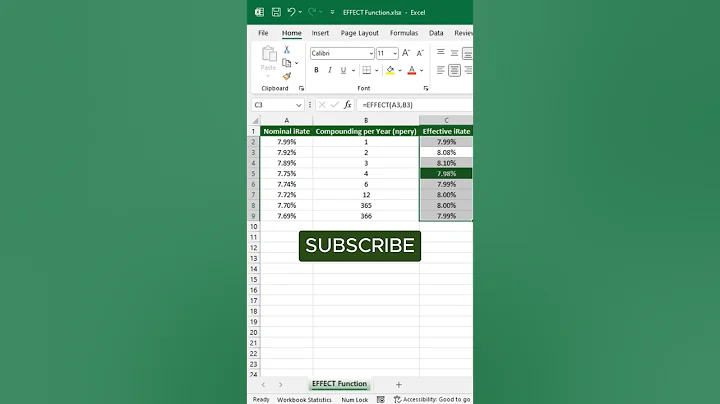Viewport: 720px width, 404px height.
Task: Click the Borders icon
Action: tap(366, 70)
